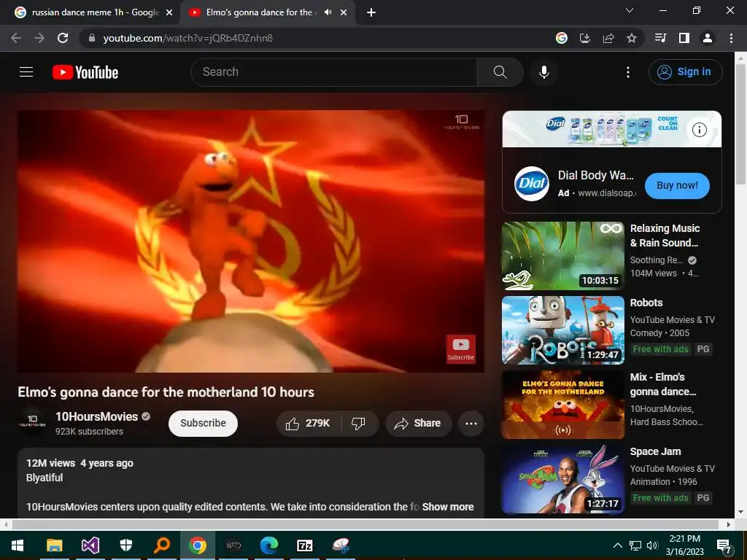Open the Mix - Elmo's gonna dance thumbnail
Viewport: 747px width, 560px height.
click(x=563, y=405)
